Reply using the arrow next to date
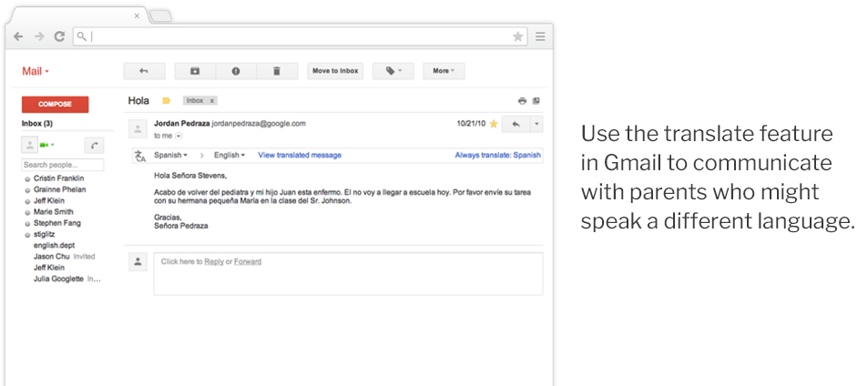The height and width of the screenshot is (386, 868). pyautogui.click(x=516, y=124)
